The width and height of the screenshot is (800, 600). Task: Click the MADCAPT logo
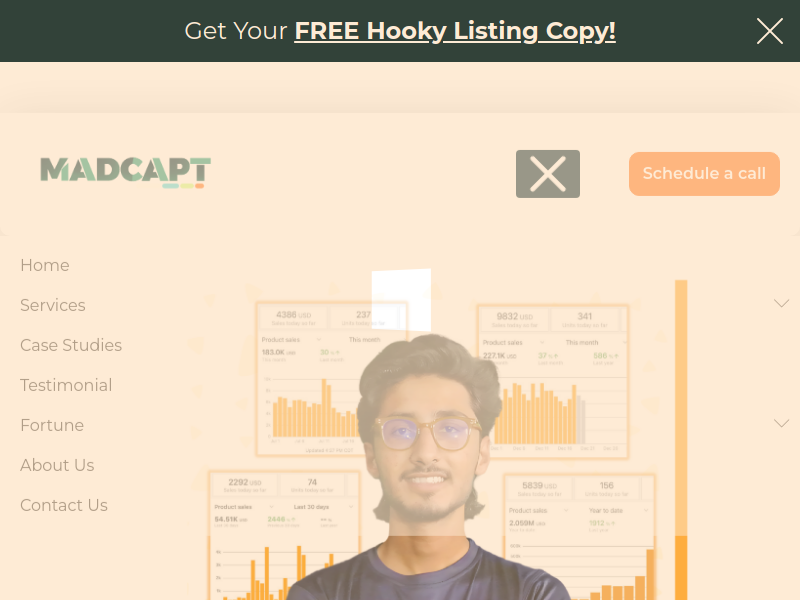point(126,172)
